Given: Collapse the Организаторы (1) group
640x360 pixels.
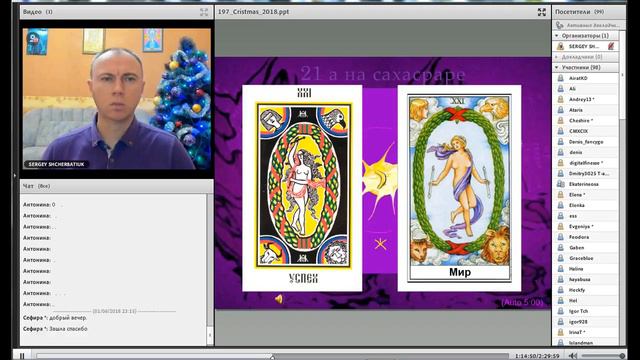Looking at the screenshot, I should point(557,36).
